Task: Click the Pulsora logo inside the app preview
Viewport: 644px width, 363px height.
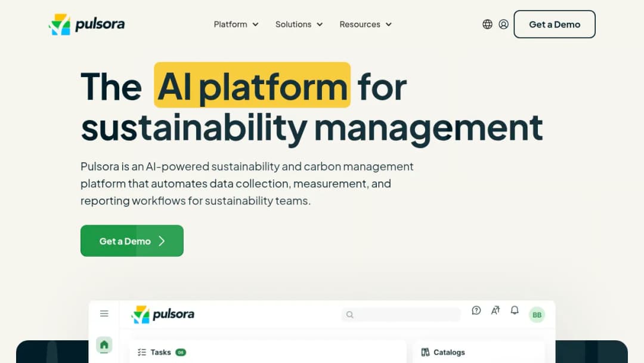Action: point(163,315)
